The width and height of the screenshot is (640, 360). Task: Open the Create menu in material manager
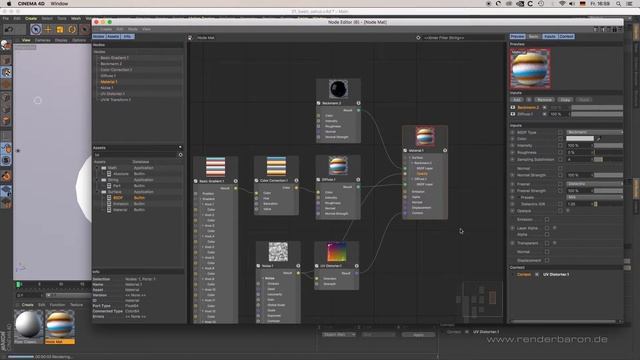(27, 305)
